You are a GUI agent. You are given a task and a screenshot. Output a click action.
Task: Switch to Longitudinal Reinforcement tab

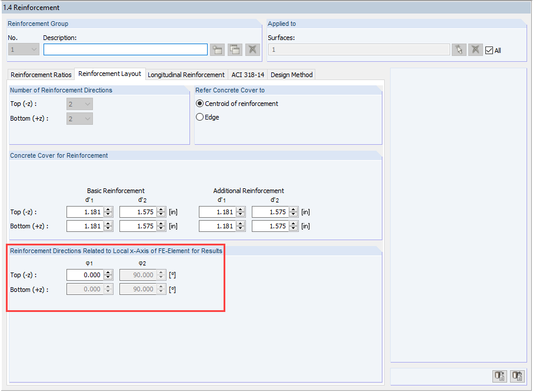(x=186, y=74)
